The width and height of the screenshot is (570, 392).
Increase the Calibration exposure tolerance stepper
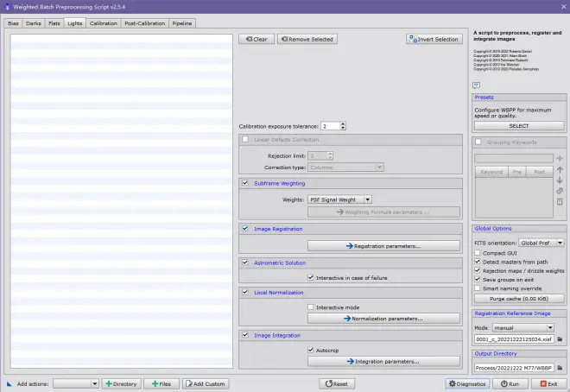click(343, 123)
